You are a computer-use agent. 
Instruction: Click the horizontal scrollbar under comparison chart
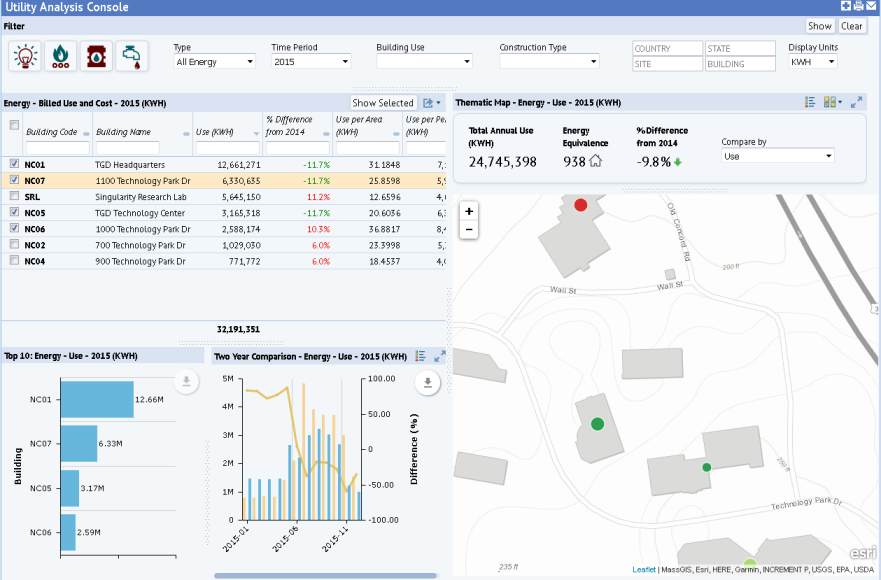point(325,576)
